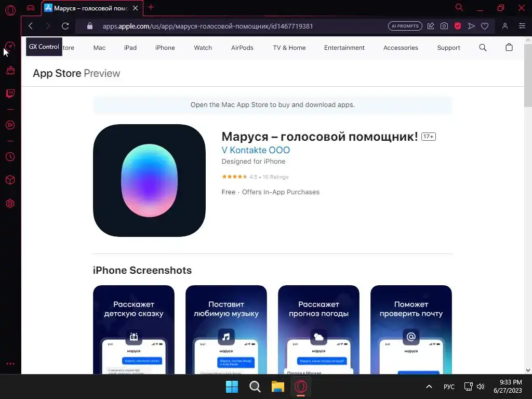Image resolution: width=532 pixels, height=399 pixels.
Task: Open the ad blocker shield icon
Action: click(458, 26)
